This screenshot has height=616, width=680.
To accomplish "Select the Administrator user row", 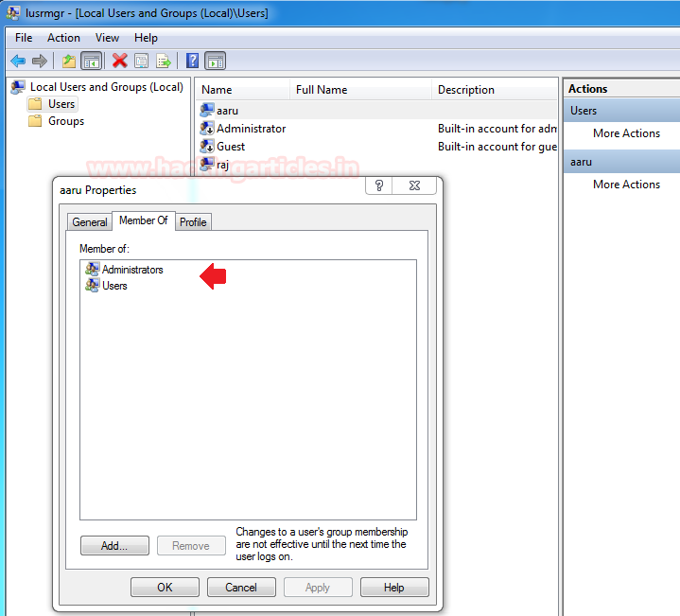I will 376,129.
